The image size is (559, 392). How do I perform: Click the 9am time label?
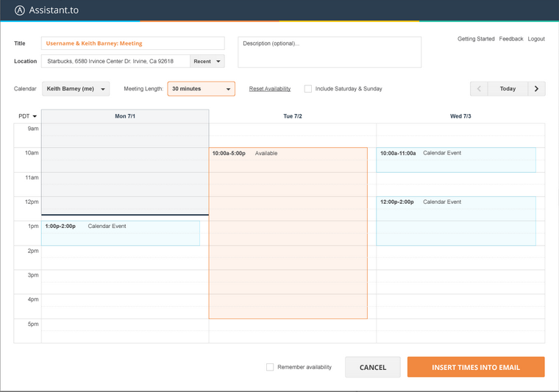point(33,129)
